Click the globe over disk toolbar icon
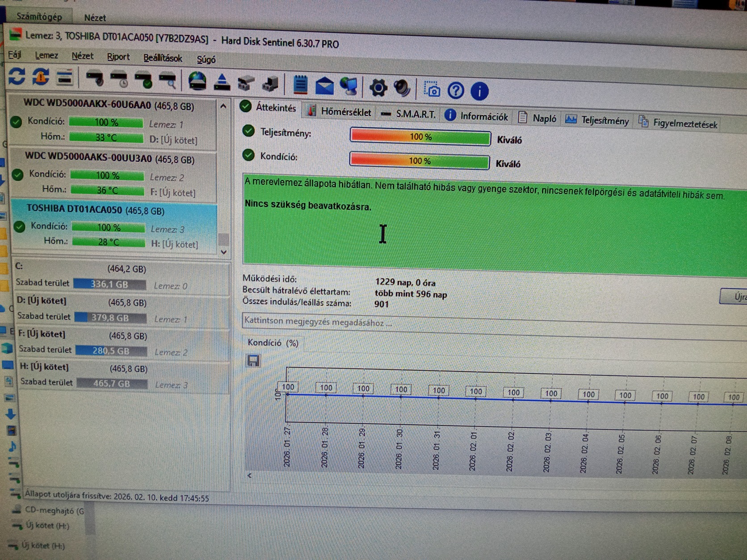Viewport: 747px width, 560px height. pos(197,82)
